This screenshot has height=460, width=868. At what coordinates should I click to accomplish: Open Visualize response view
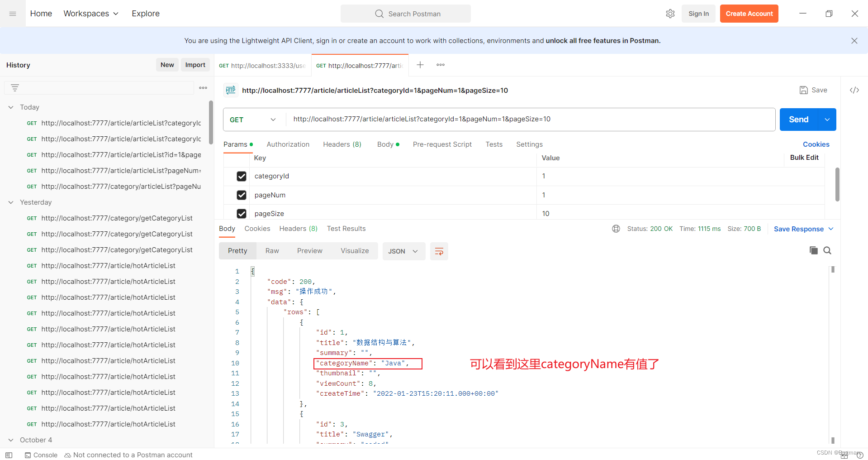click(x=355, y=251)
